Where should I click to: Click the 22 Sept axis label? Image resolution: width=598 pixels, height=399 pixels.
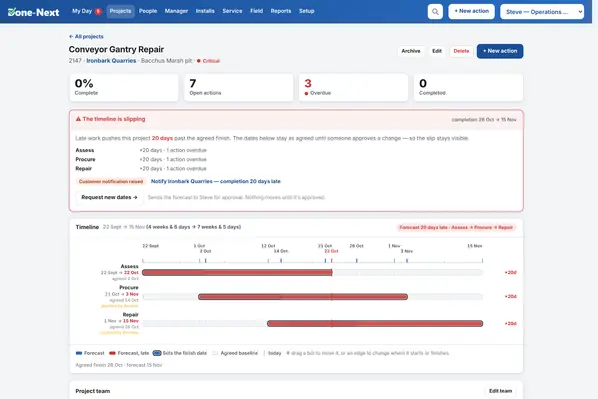151,246
